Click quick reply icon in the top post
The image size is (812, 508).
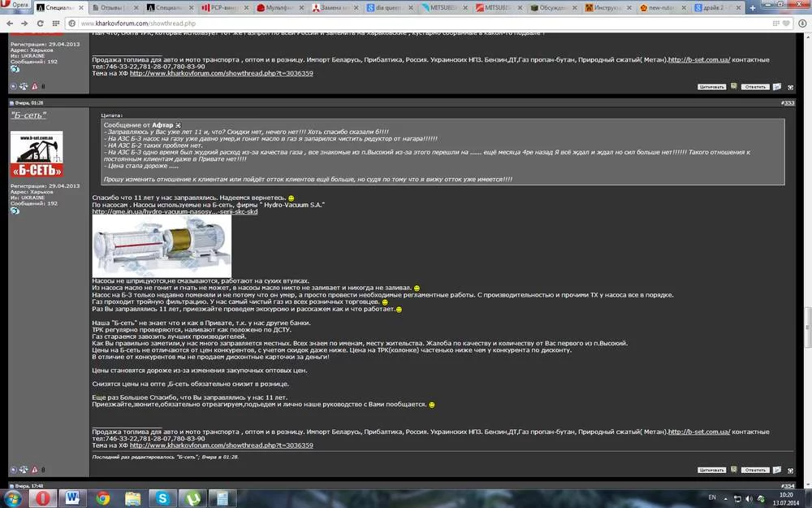777,87
